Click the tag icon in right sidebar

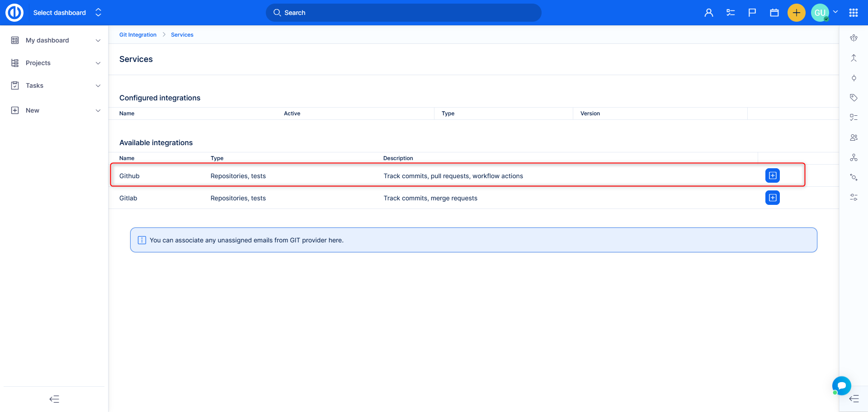854,98
